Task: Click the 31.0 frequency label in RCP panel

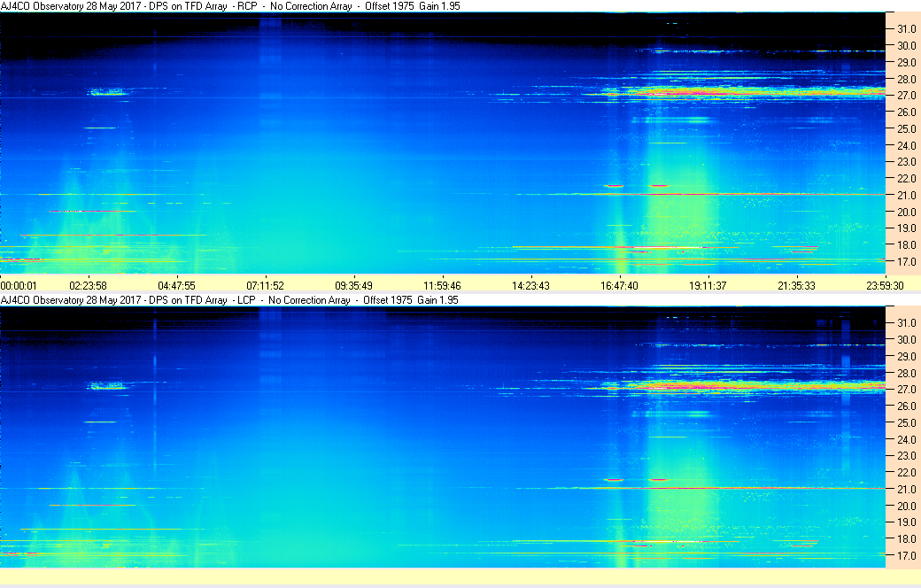Action: pyautogui.click(x=906, y=29)
